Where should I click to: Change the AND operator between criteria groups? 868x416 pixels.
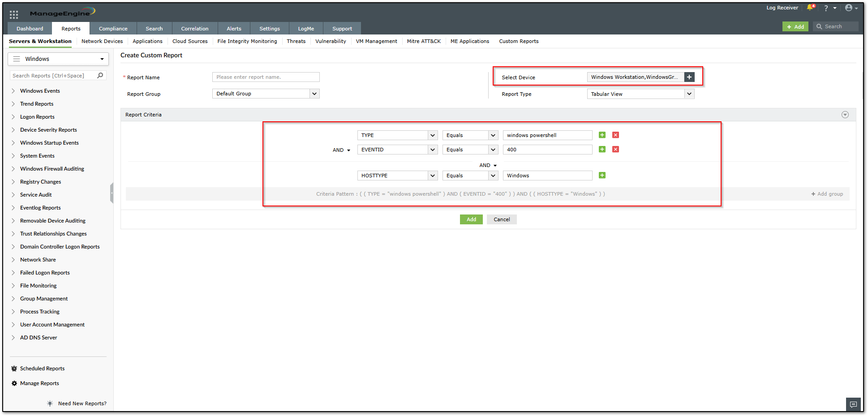488,165
